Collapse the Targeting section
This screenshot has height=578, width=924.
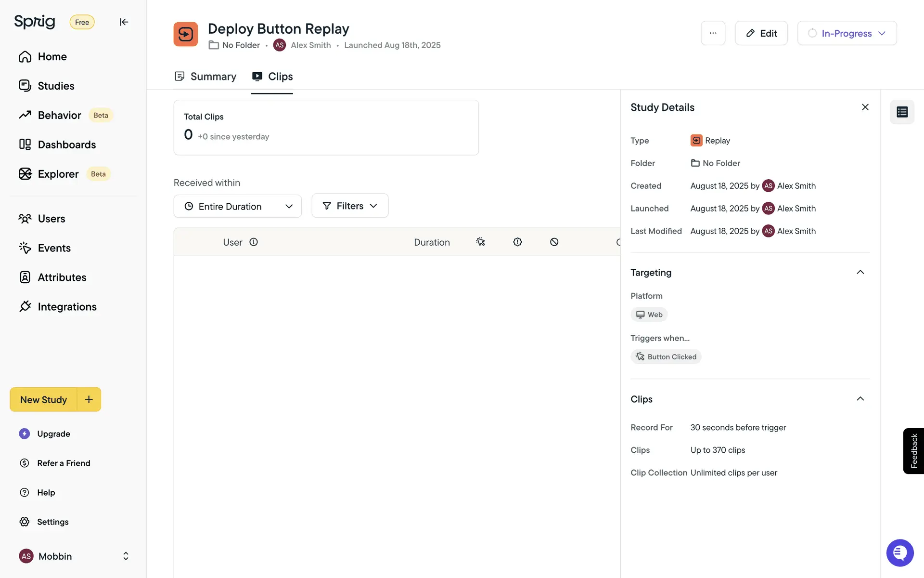[x=860, y=272]
